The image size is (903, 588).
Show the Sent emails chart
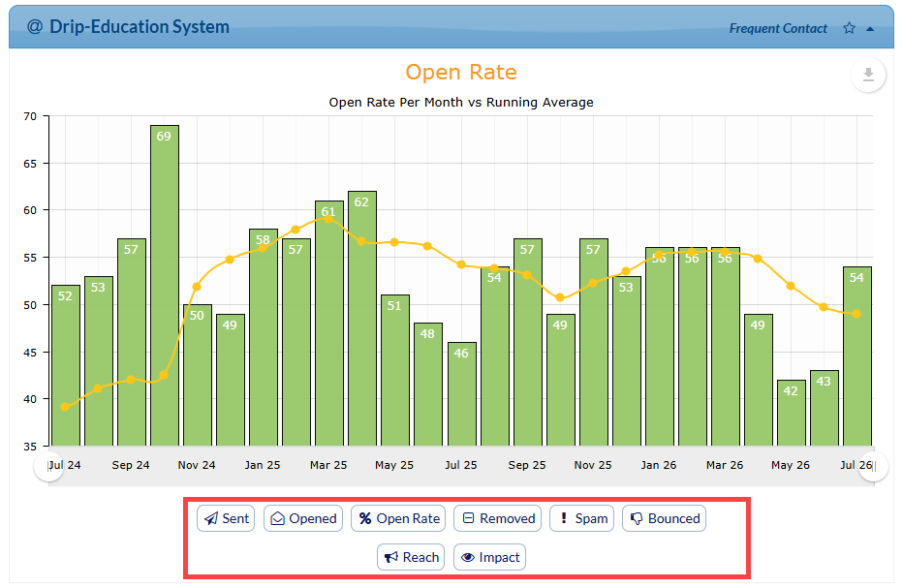coord(226,518)
